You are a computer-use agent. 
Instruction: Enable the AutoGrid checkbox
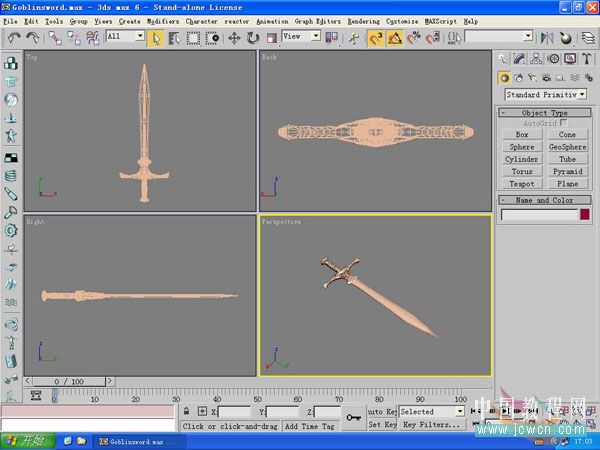click(x=563, y=123)
